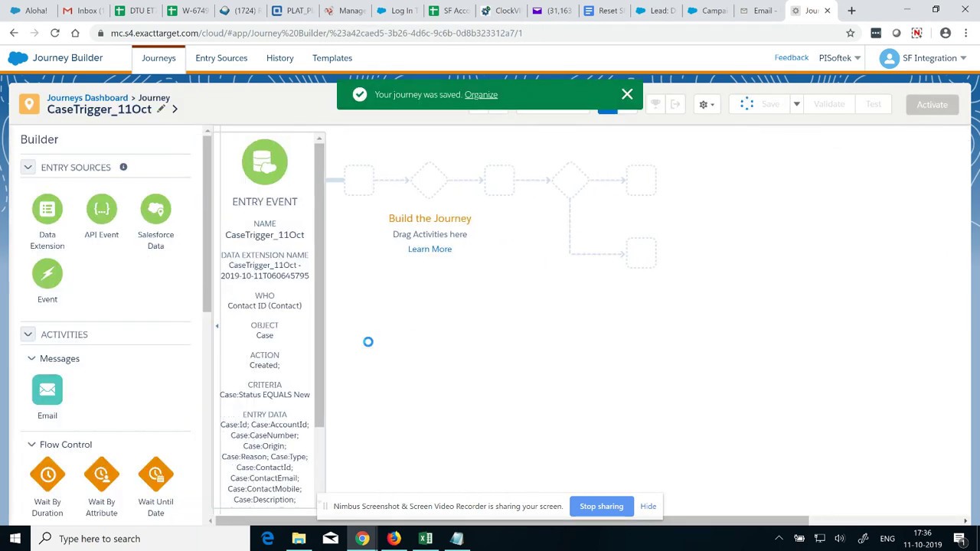Collapse the Entry Sources section
The width and height of the screenshot is (980, 551).
(28, 167)
